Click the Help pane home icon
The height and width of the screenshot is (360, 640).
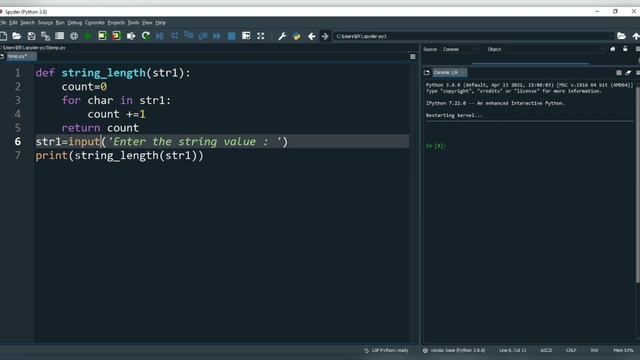(x=613, y=49)
